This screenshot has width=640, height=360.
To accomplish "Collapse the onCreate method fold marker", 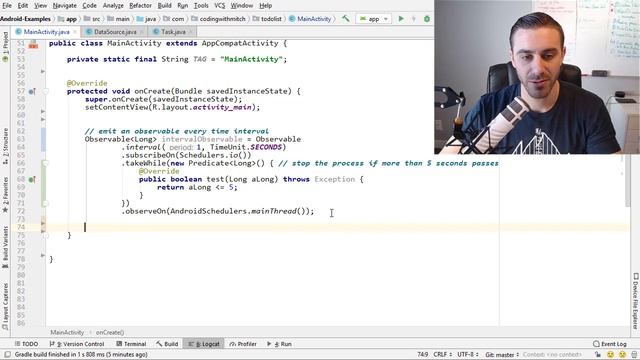I will pos(46,91).
